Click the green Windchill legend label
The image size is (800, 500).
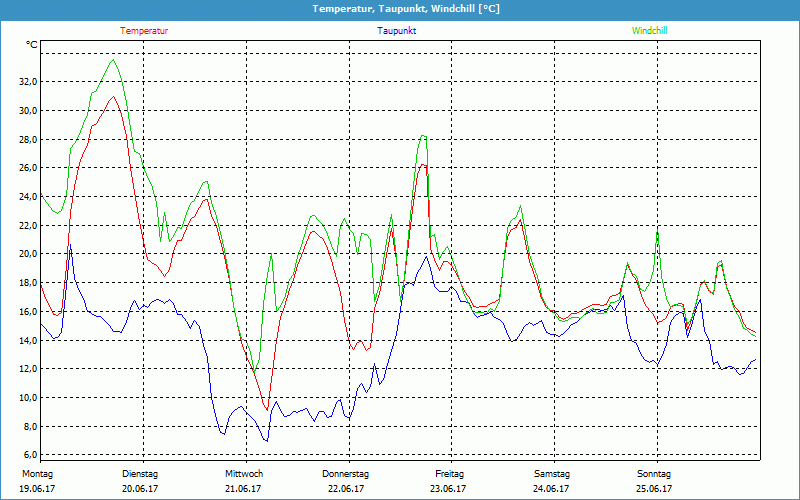(649, 31)
